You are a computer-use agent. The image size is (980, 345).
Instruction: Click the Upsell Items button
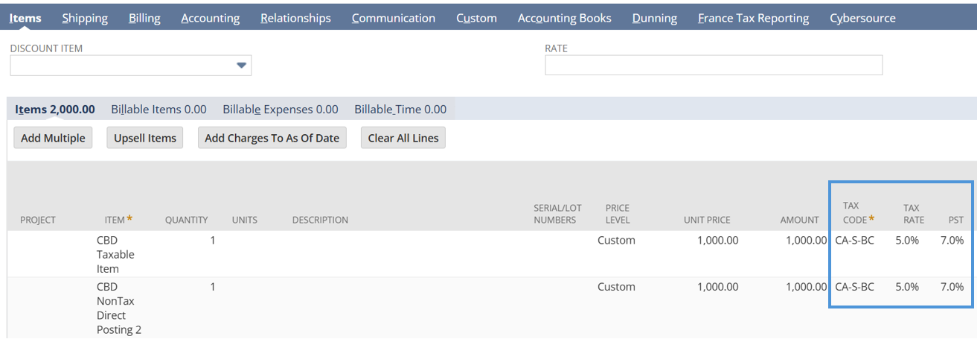click(145, 138)
